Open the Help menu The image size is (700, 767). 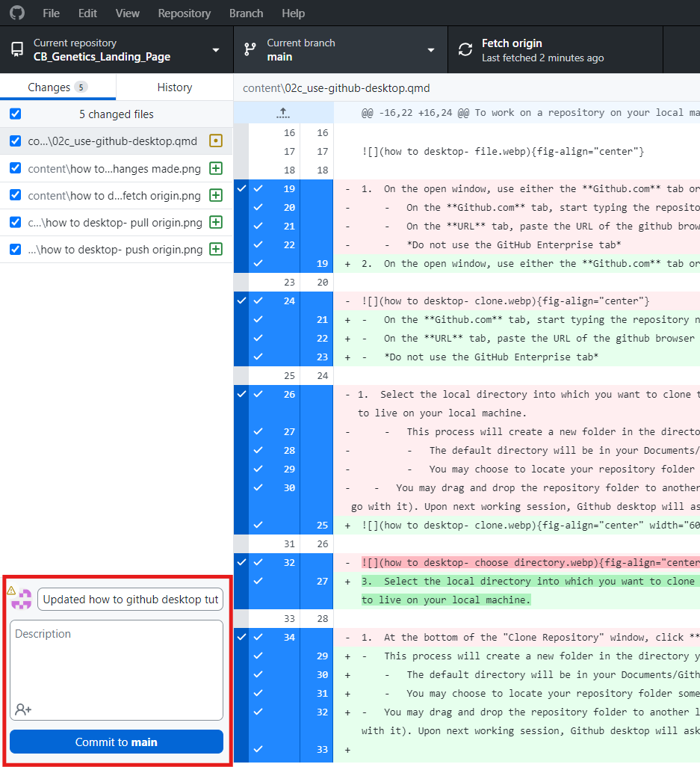(x=294, y=13)
